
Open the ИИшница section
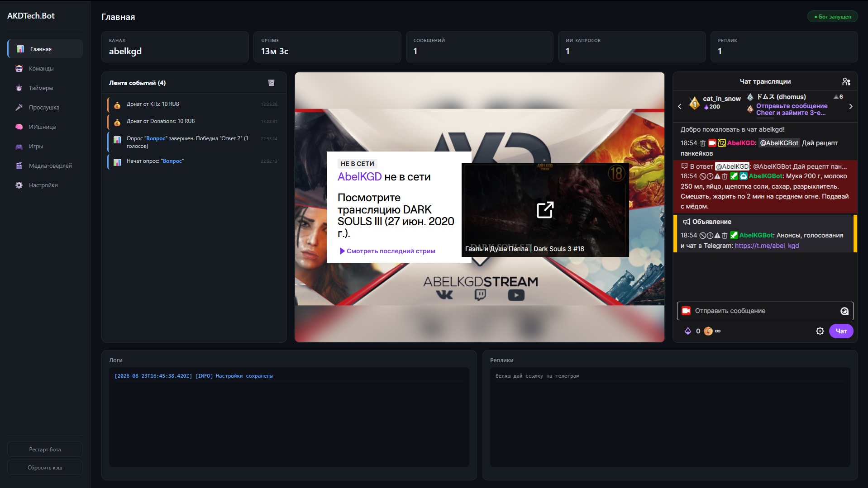pyautogui.click(x=45, y=127)
